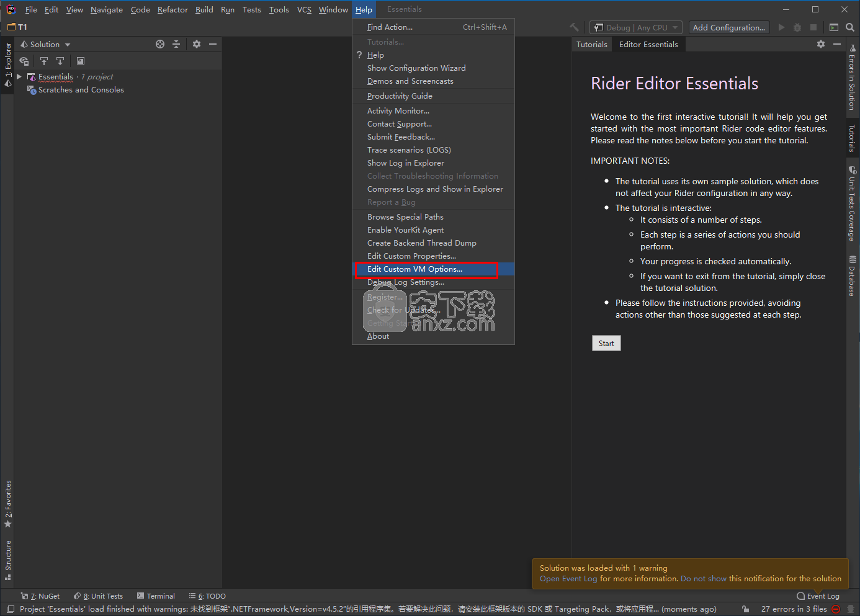
Task: Click the Collapse All icon in Solution panel
Action: [x=176, y=44]
